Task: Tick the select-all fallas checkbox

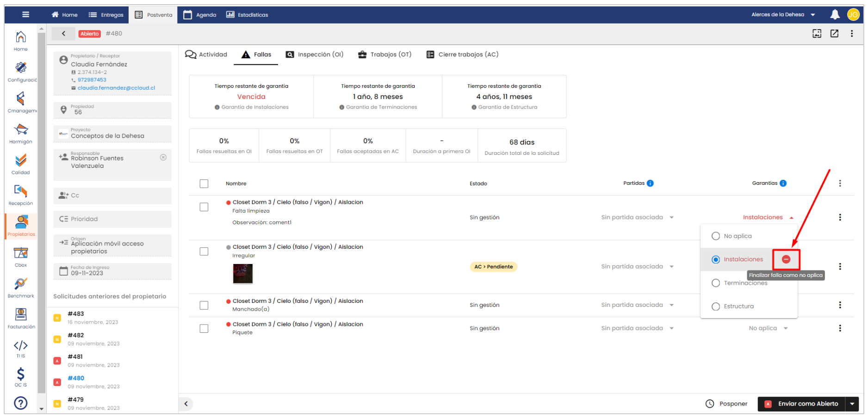Action: (204, 184)
